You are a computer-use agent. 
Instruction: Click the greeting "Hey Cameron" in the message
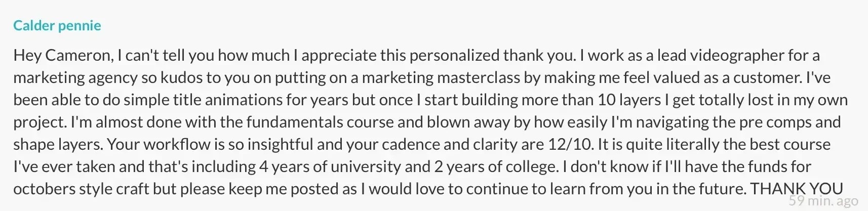63,55
